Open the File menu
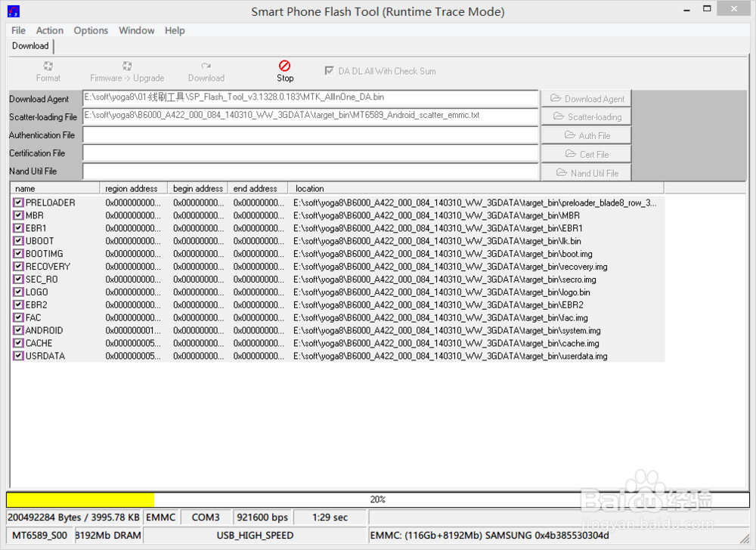756x550 pixels. pyautogui.click(x=18, y=30)
